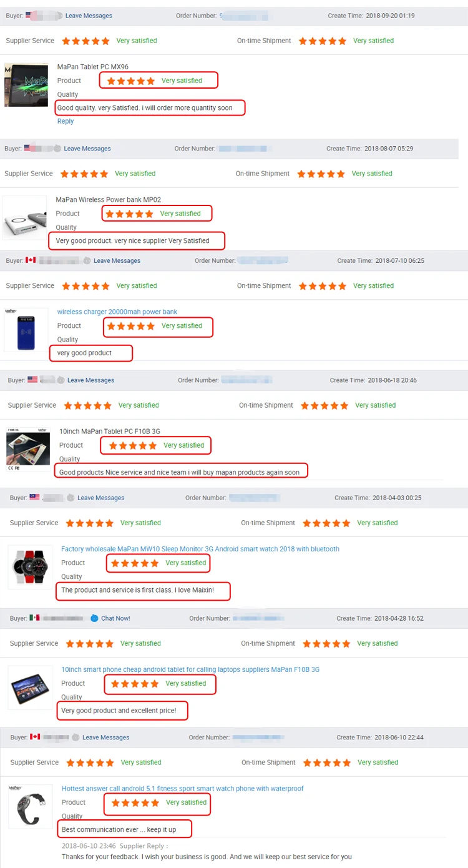Screen dimensions: 468x868
Task: Click gray message icon in 2018-07-10 review
Action: [87, 260]
